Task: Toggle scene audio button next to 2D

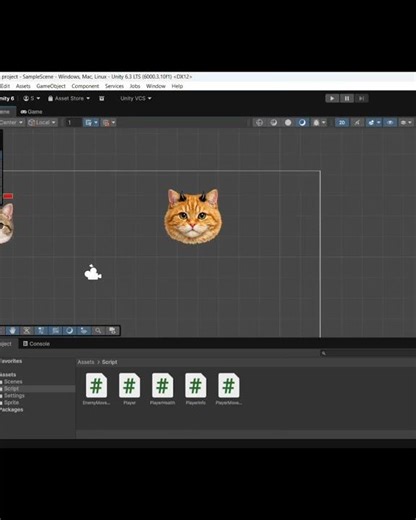Action: tap(357, 123)
